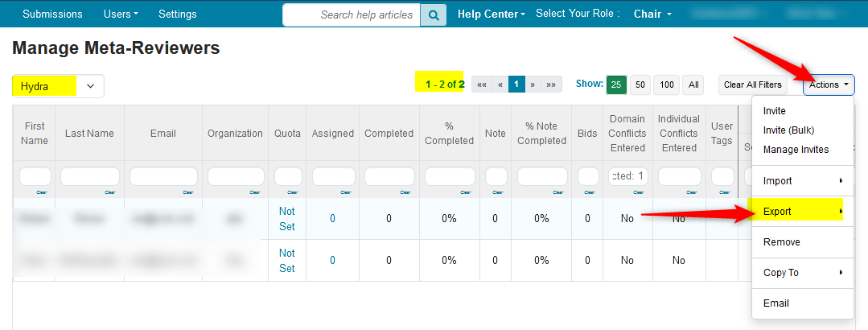
Task: Click the Last Name filter input box
Action: pyautogui.click(x=89, y=175)
